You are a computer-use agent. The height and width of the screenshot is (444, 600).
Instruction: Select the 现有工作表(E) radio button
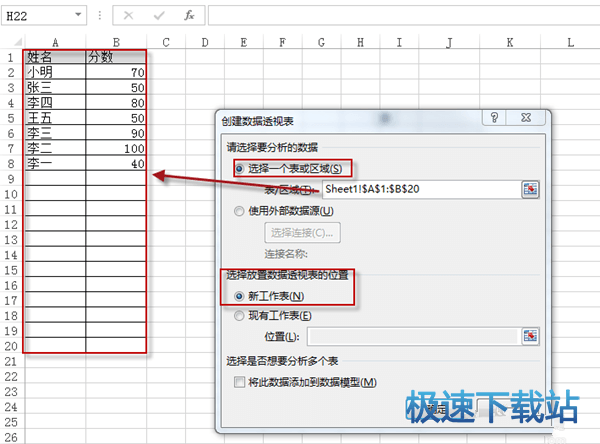point(239,316)
